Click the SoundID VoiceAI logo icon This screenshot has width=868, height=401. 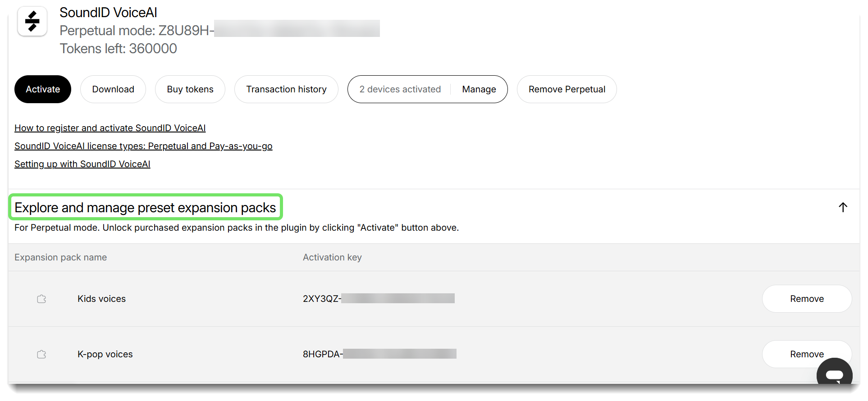click(x=32, y=21)
